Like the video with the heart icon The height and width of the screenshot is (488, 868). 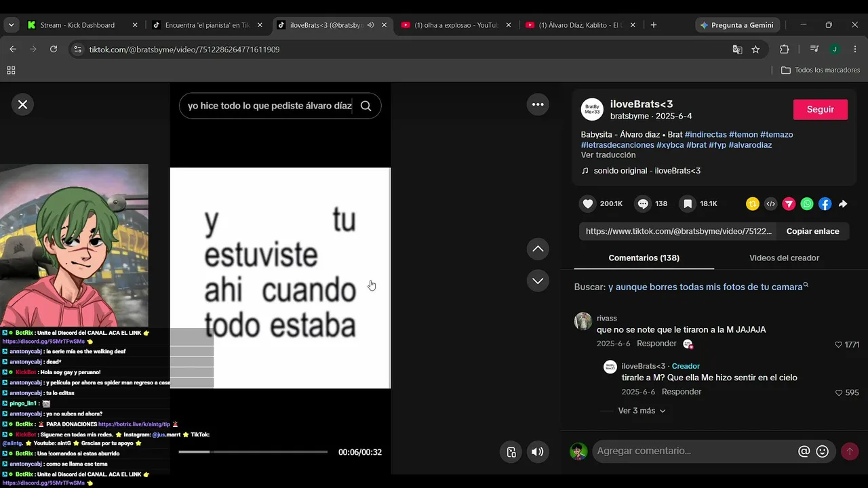pyautogui.click(x=588, y=204)
